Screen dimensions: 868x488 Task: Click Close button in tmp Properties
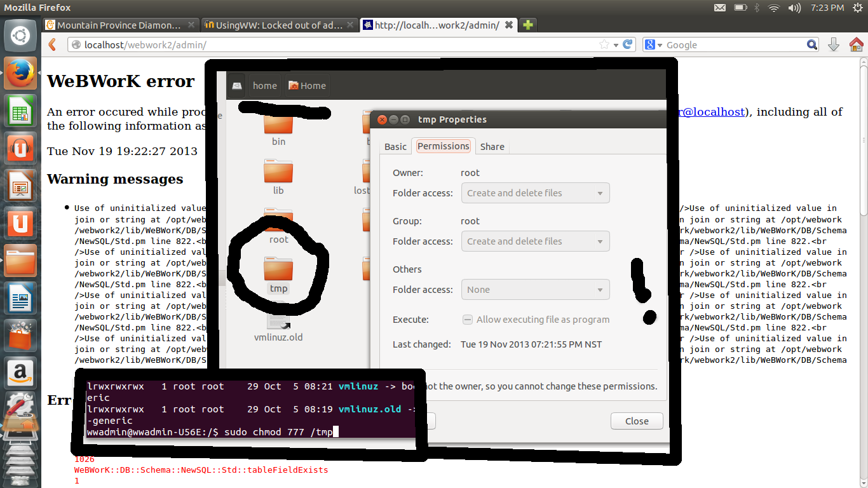(x=637, y=421)
